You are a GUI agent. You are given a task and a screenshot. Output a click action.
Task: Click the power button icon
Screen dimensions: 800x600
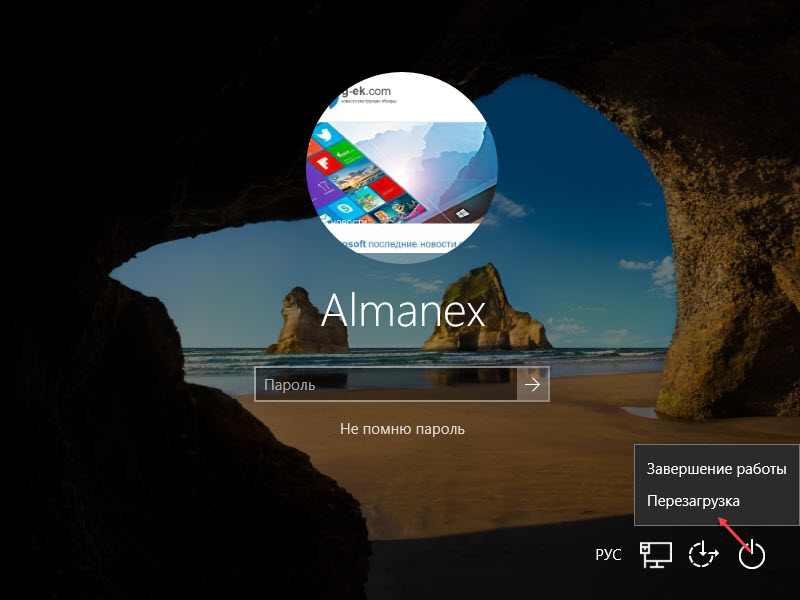[x=751, y=554]
